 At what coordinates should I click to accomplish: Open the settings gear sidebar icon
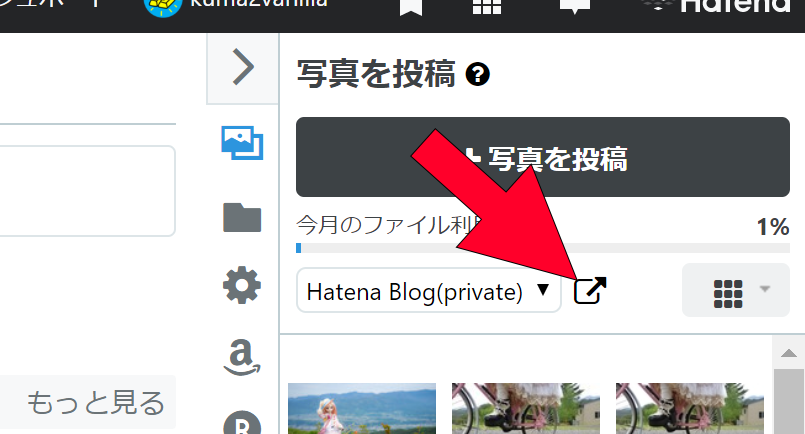click(242, 285)
